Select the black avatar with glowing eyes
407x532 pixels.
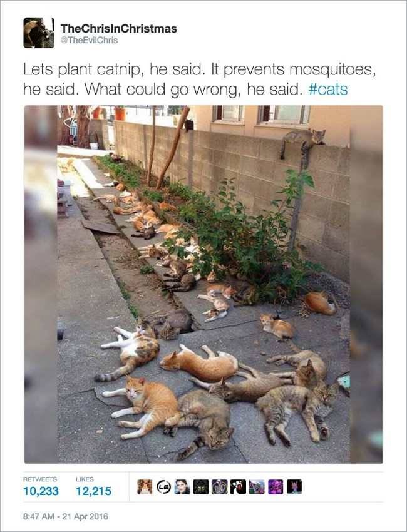(200, 487)
